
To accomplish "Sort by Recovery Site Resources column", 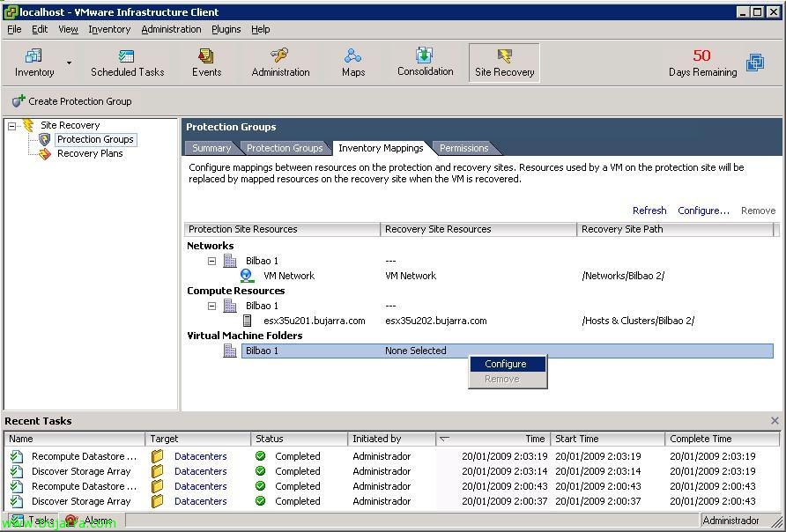I will point(478,229).
